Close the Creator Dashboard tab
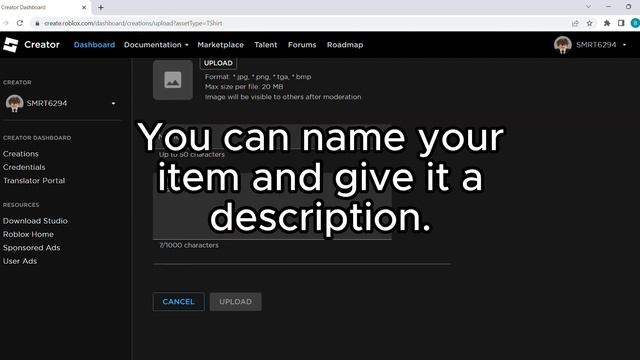The width and height of the screenshot is (640, 360). tap(84, 7)
